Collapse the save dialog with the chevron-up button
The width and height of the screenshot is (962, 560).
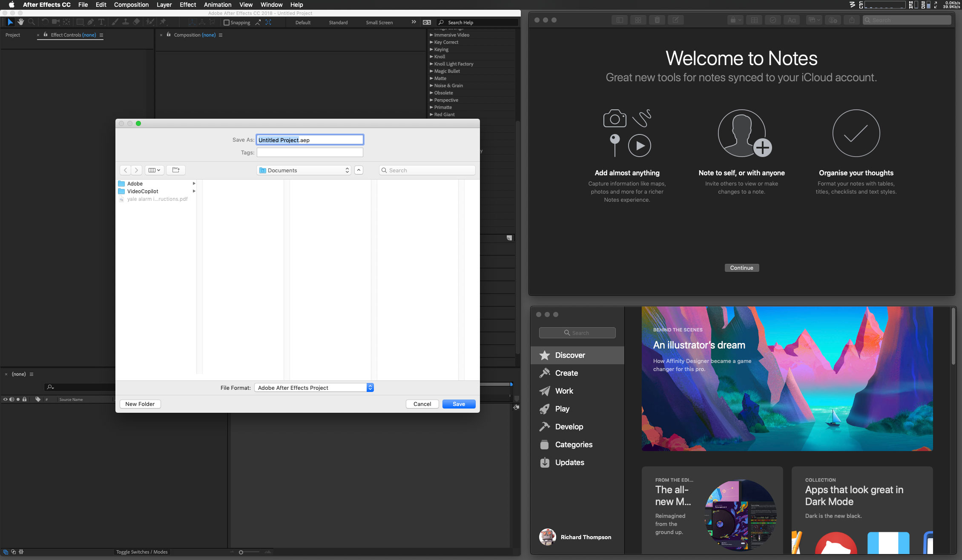pos(359,170)
